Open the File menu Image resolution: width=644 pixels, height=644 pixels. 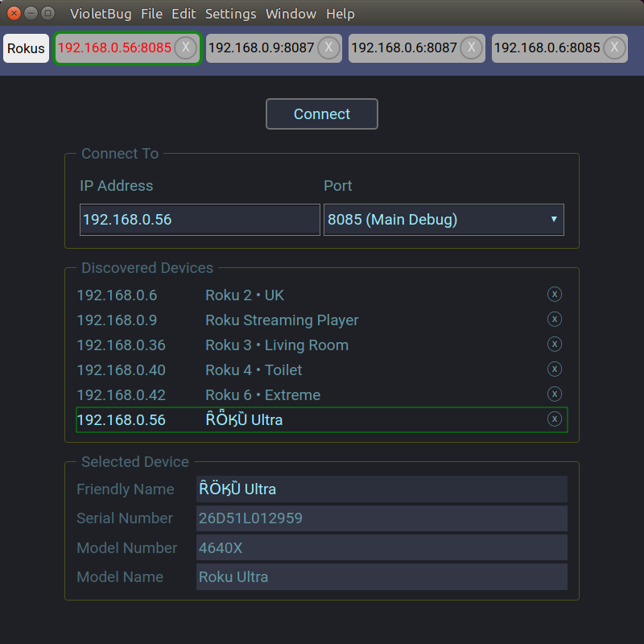151,14
